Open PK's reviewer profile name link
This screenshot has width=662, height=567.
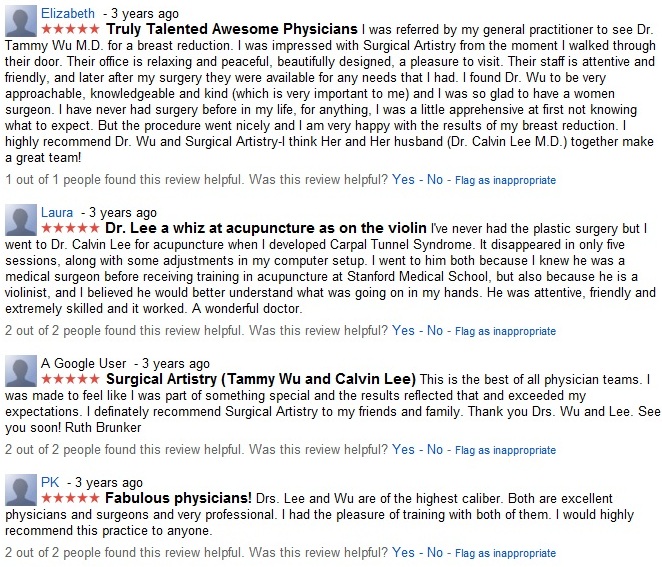tap(50, 481)
